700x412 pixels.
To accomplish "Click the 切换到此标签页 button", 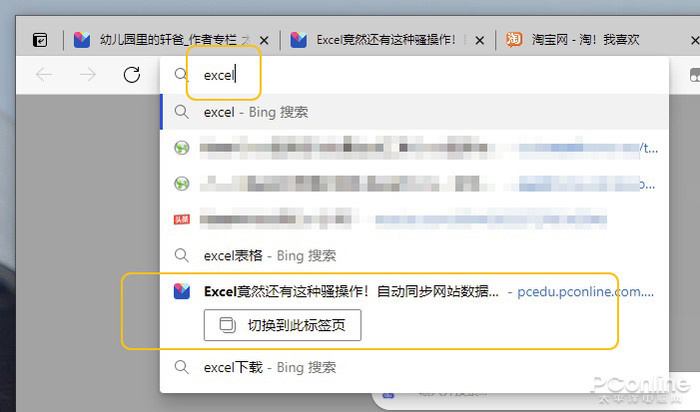I will pyautogui.click(x=283, y=325).
